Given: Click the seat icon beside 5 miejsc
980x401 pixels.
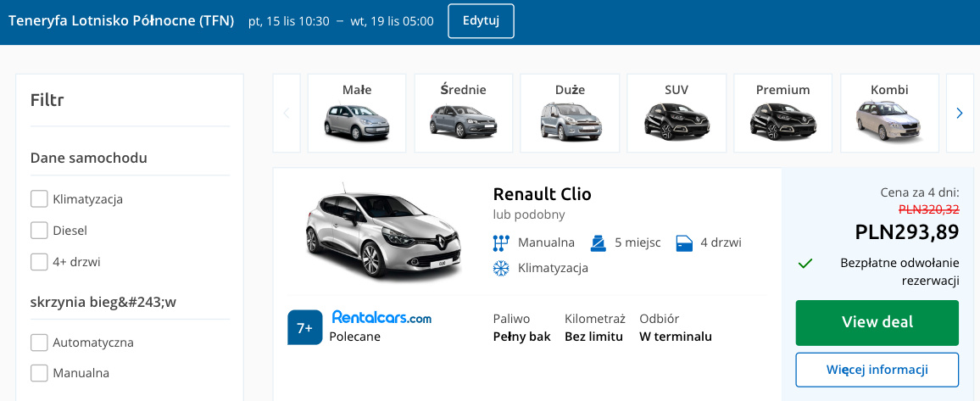Looking at the screenshot, I should [x=599, y=242].
